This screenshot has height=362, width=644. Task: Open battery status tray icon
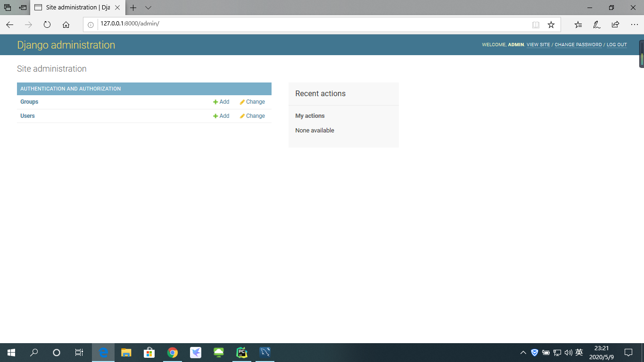[546, 353]
